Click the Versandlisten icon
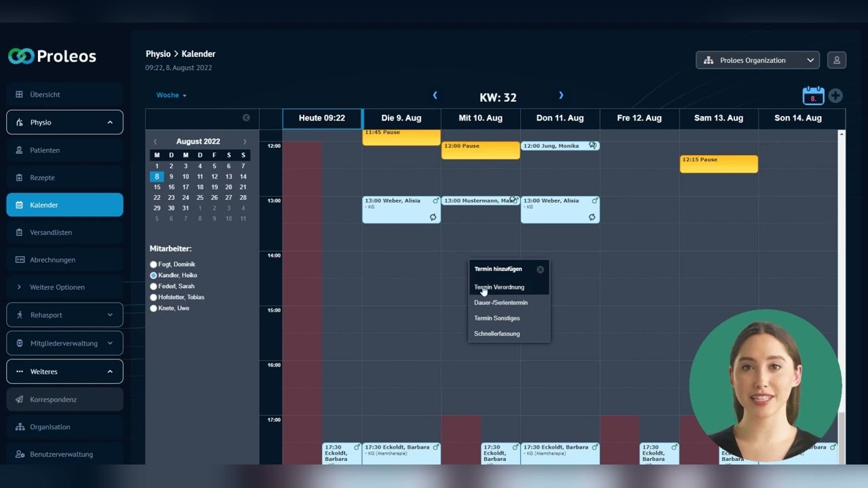 tap(19, 232)
